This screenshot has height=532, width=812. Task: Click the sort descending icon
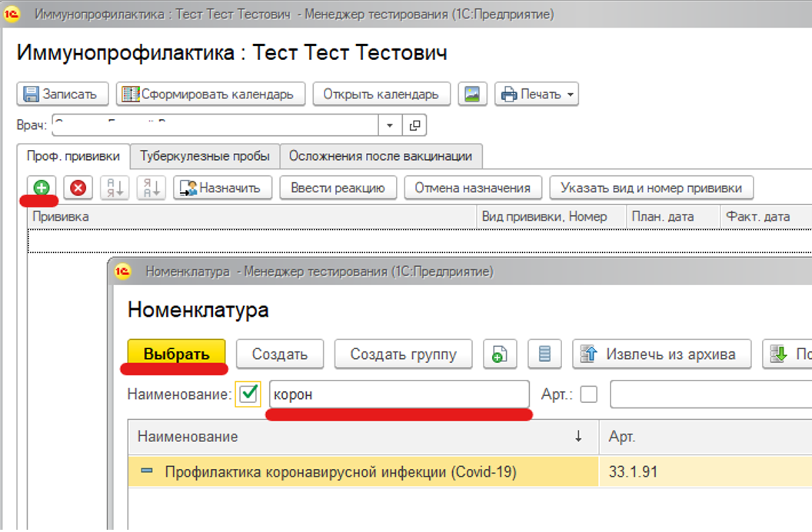pyautogui.click(x=151, y=188)
